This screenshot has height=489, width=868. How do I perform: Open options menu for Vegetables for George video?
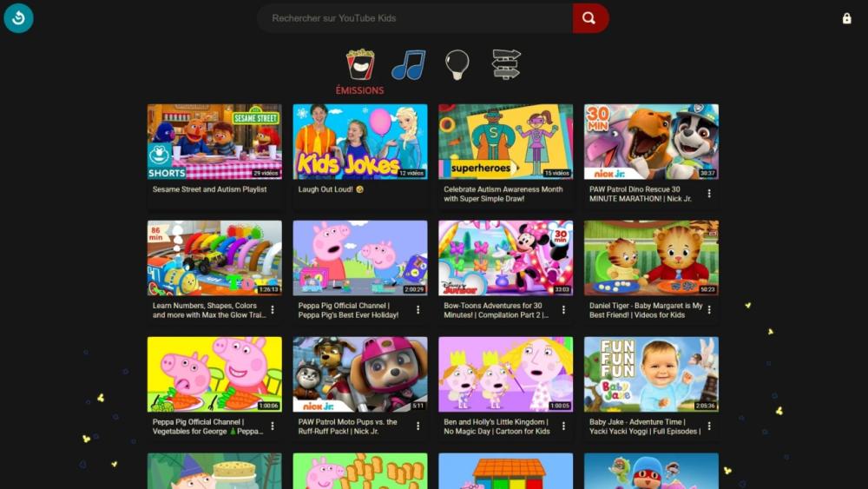[x=273, y=426]
